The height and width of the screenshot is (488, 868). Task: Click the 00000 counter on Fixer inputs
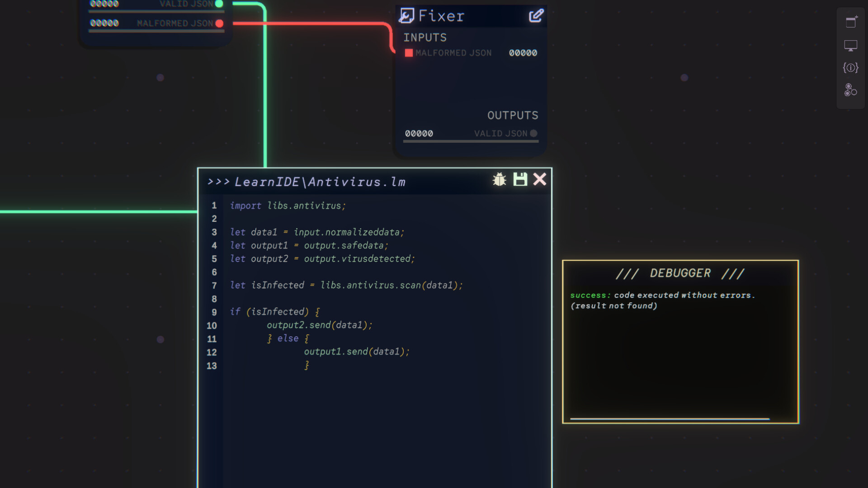[523, 53]
